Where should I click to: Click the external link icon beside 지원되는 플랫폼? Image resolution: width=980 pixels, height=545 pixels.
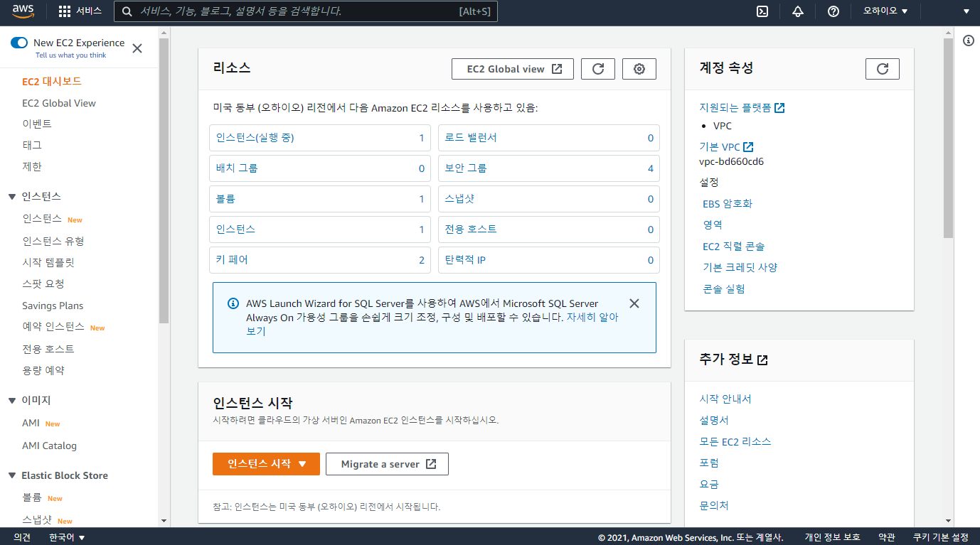[x=779, y=108]
